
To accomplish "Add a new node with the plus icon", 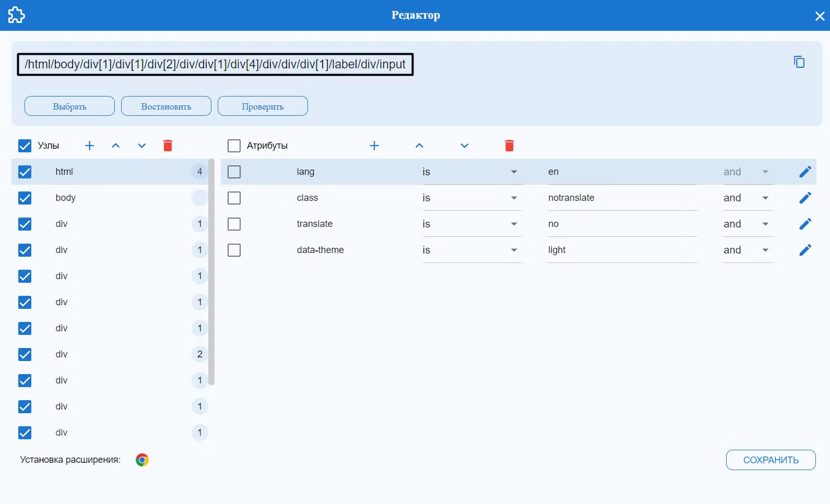I will [90, 146].
